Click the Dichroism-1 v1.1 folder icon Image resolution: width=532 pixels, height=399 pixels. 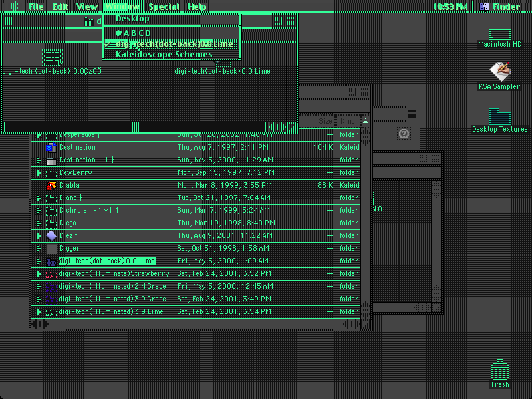click(x=51, y=211)
